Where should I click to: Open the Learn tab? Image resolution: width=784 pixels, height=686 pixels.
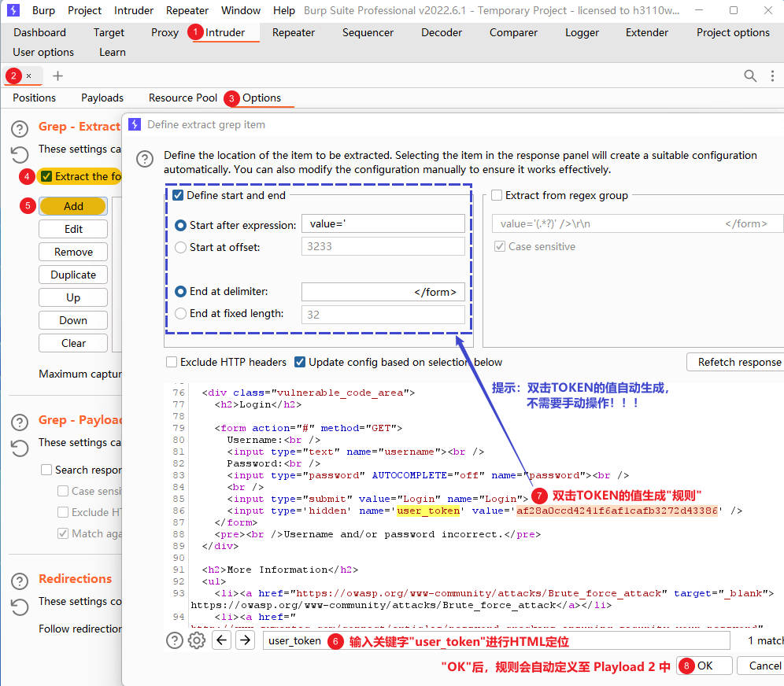(112, 52)
